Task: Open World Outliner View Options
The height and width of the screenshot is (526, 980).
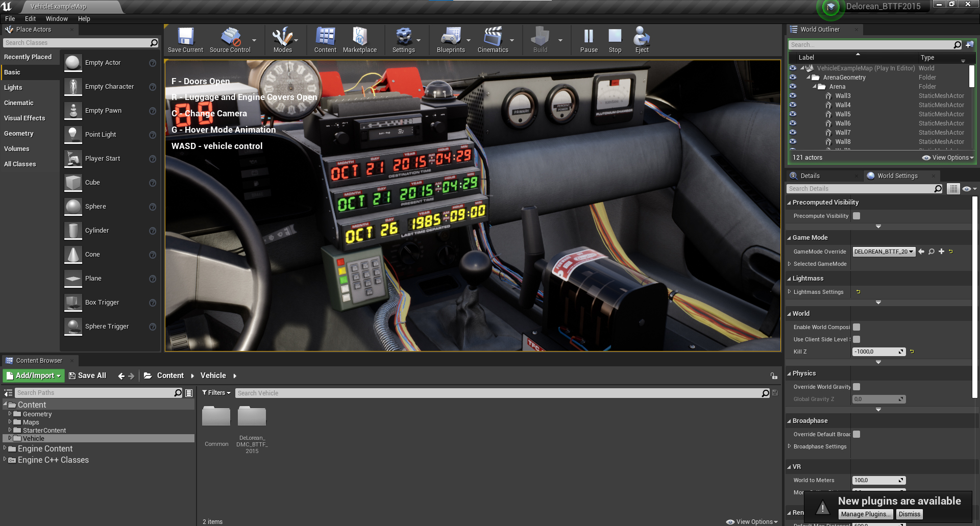Action: point(948,158)
